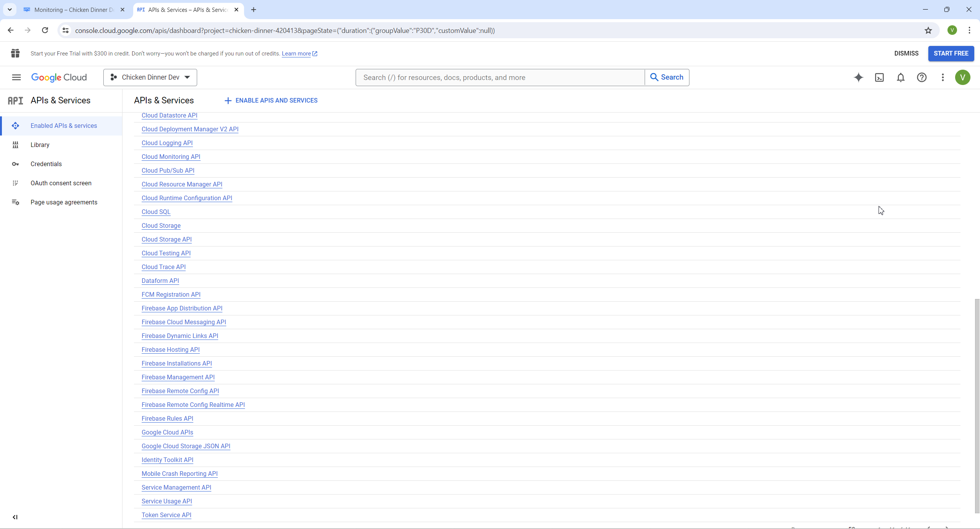
Task: Open the browser tab search dropdown
Action: (10, 10)
